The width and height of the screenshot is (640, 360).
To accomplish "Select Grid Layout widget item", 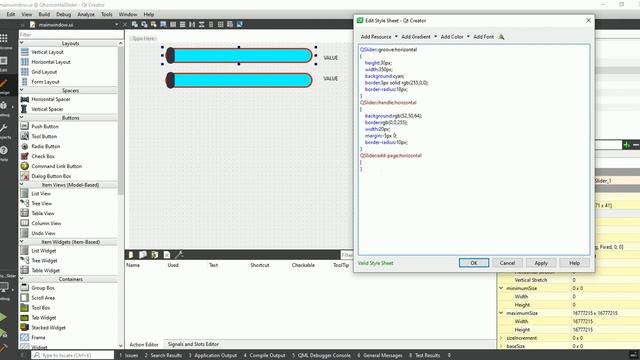I will [x=44, y=72].
